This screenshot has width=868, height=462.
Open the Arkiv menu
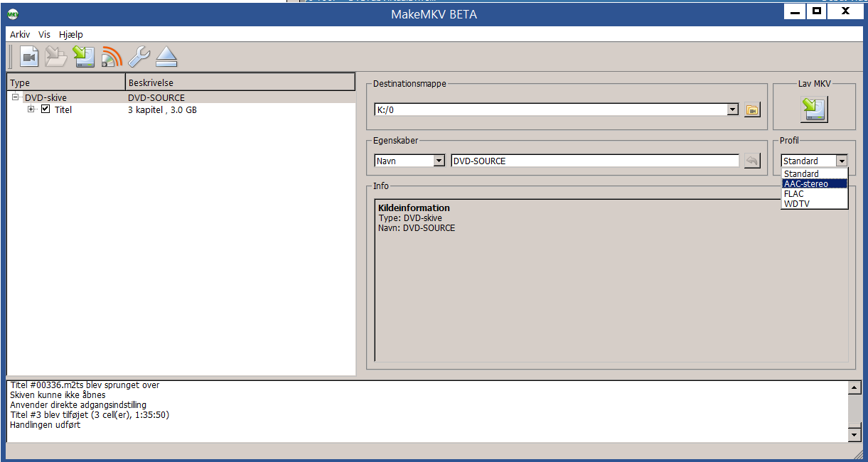[20, 34]
